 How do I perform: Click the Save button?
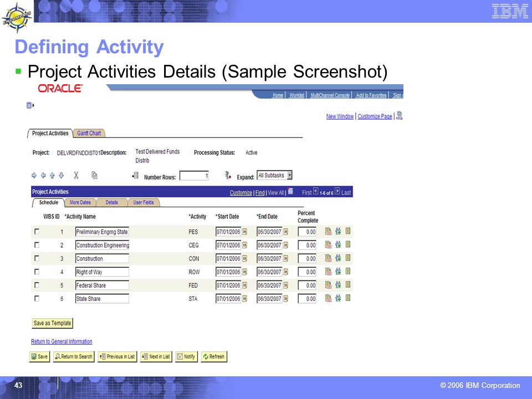point(39,356)
